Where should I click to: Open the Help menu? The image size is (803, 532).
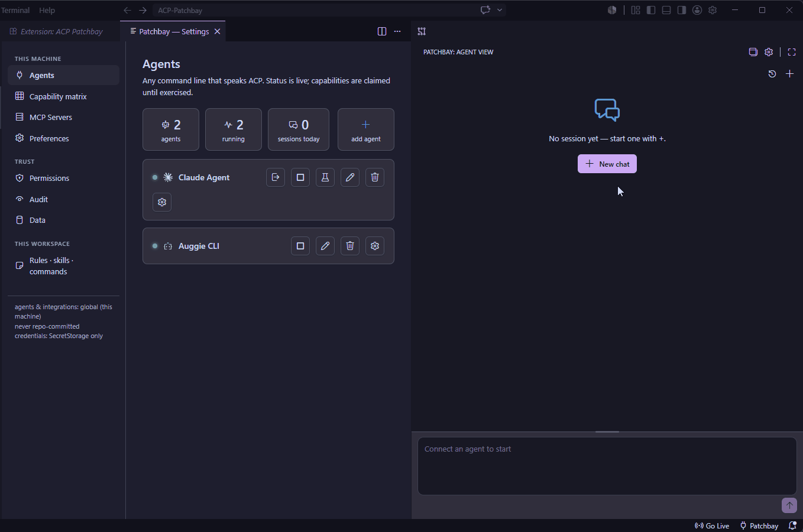[x=47, y=10]
